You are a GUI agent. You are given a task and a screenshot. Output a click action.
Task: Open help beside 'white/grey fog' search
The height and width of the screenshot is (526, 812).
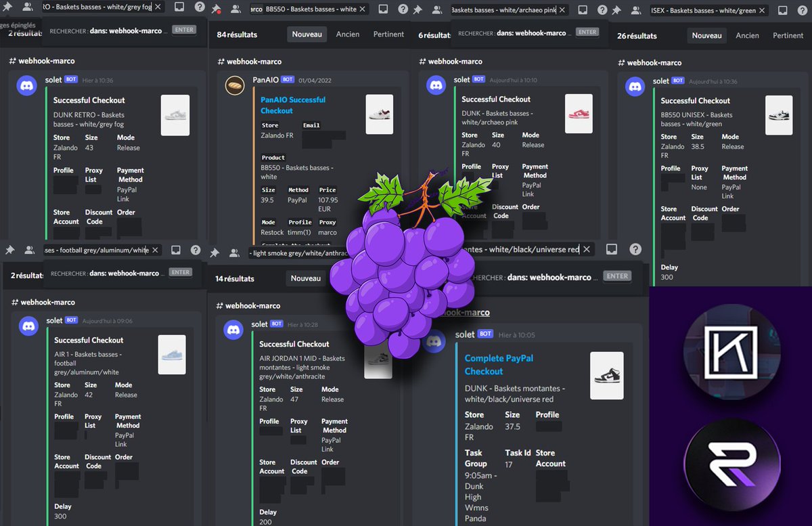pos(200,7)
